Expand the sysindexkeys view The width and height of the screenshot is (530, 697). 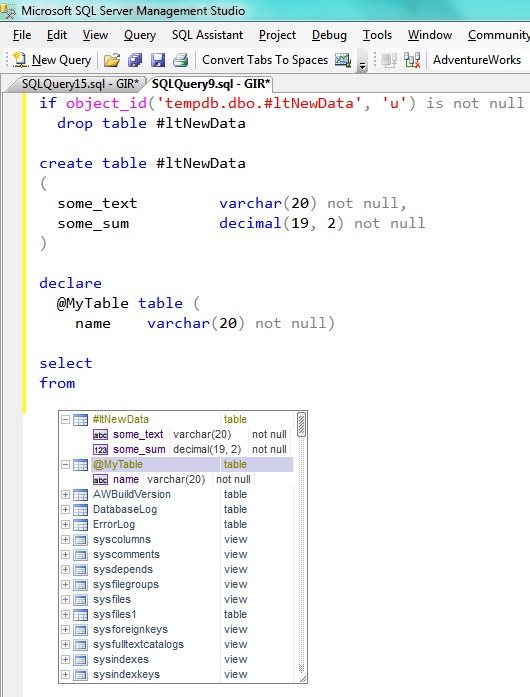65,675
